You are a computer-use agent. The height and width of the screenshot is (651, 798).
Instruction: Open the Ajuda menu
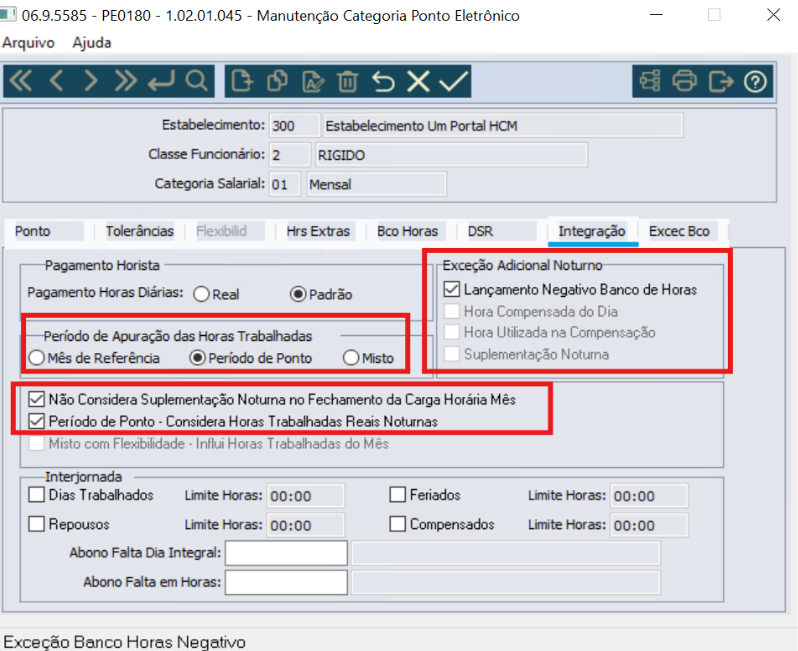92,43
